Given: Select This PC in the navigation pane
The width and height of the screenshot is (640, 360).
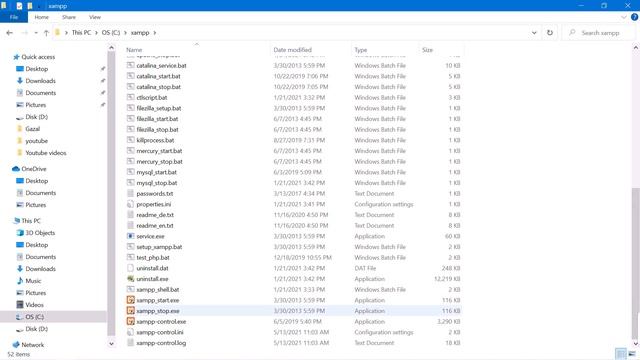Looking at the screenshot, I should (31, 221).
